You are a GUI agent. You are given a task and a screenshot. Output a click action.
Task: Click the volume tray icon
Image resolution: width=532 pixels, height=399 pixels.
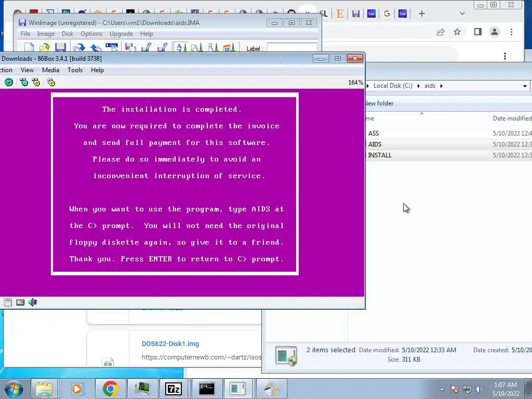(x=479, y=389)
